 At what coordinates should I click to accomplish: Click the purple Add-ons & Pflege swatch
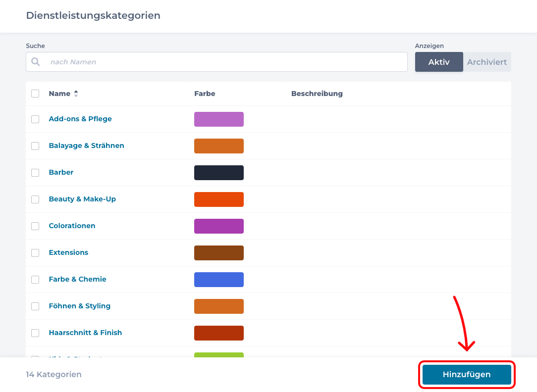(x=218, y=119)
